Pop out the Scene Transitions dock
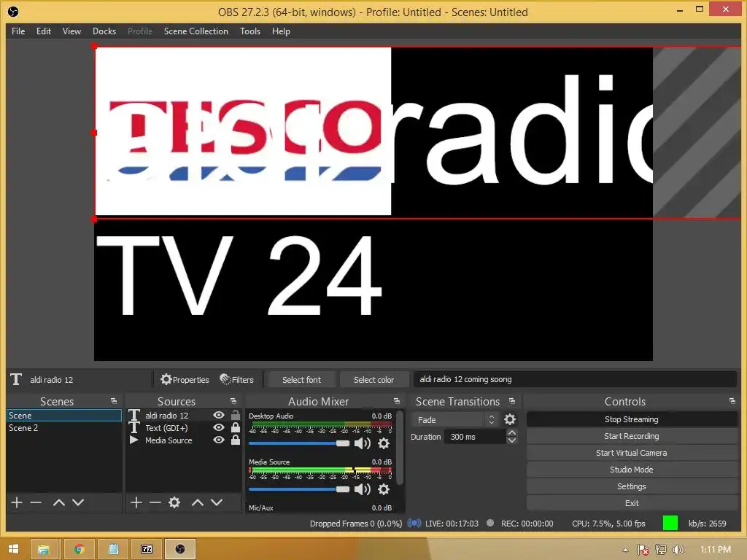 511,401
